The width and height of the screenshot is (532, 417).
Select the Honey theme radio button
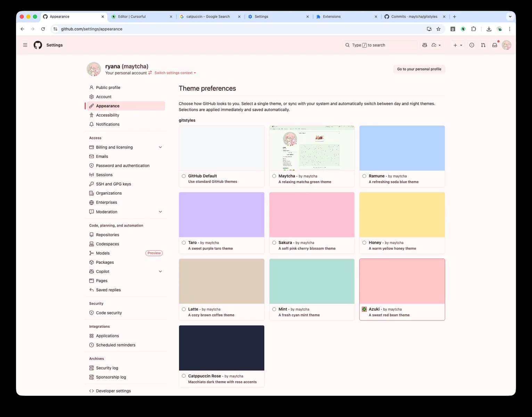tap(364, 243)
